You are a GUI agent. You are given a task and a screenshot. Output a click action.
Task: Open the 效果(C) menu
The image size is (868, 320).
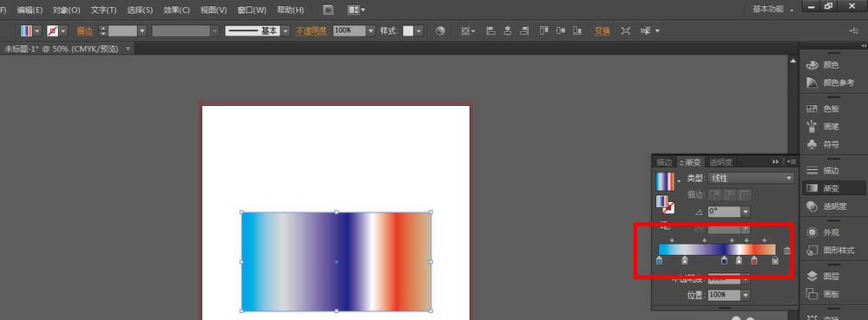coord(176,10)
